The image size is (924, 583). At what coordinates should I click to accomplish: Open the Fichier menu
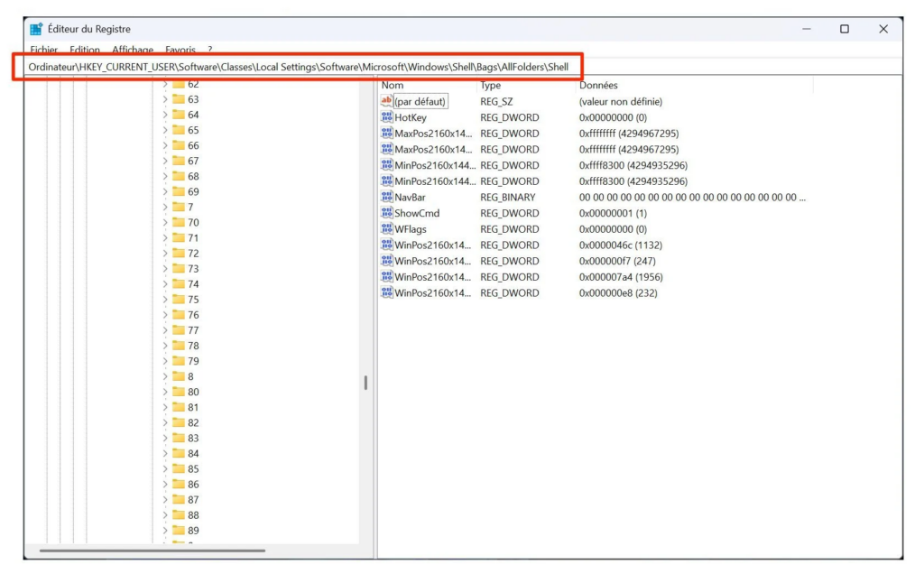[43, 51]
